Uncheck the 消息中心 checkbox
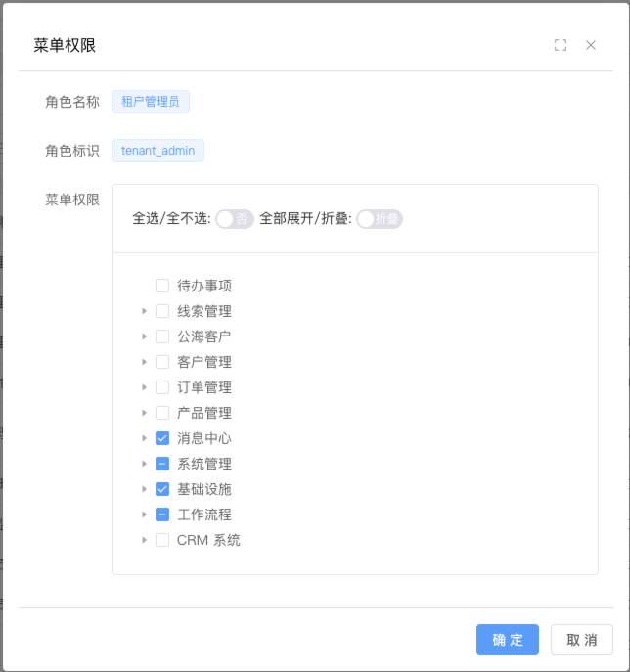The image size is (630, 672). 162,438
